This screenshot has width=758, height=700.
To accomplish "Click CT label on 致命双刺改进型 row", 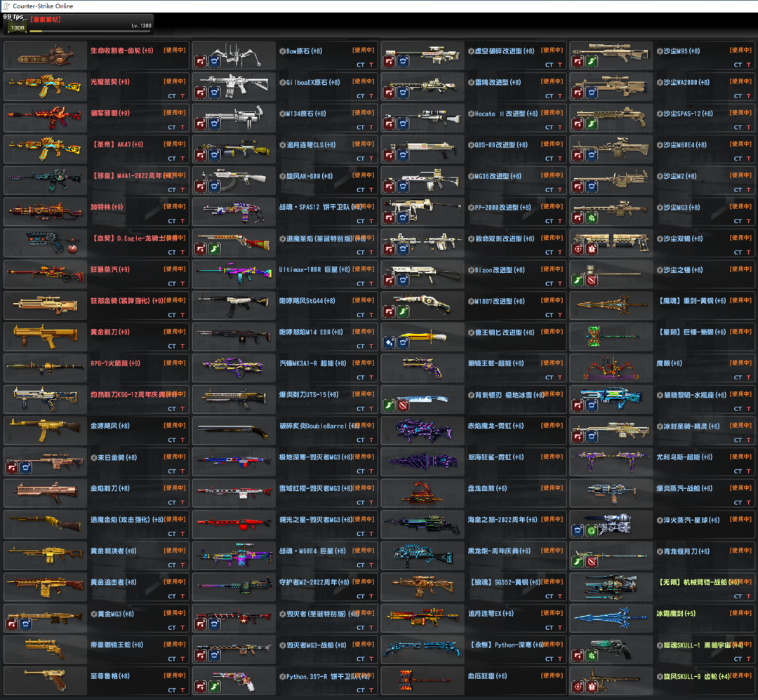I will tap(549, 253).
